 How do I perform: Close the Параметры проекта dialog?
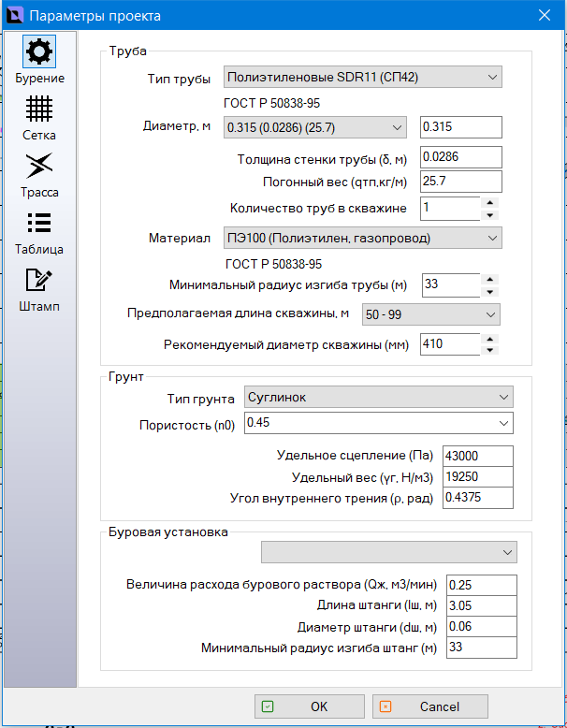(x=545, y=15)
